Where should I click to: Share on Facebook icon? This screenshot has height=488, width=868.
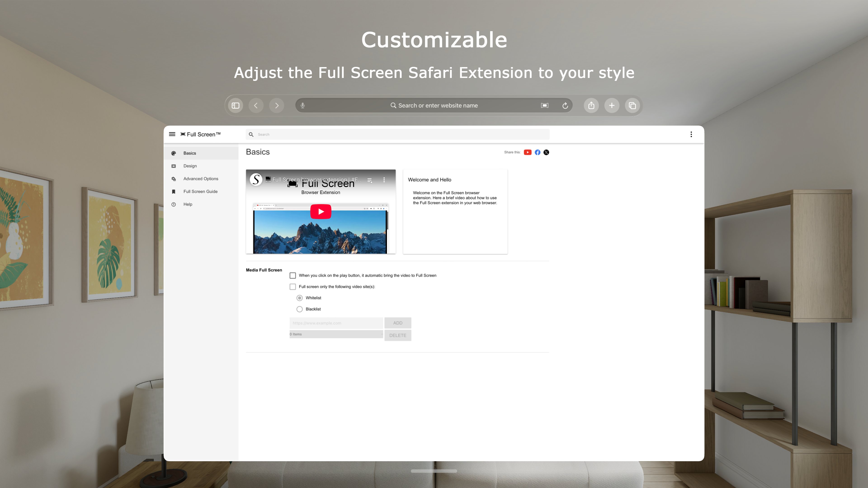538,152
